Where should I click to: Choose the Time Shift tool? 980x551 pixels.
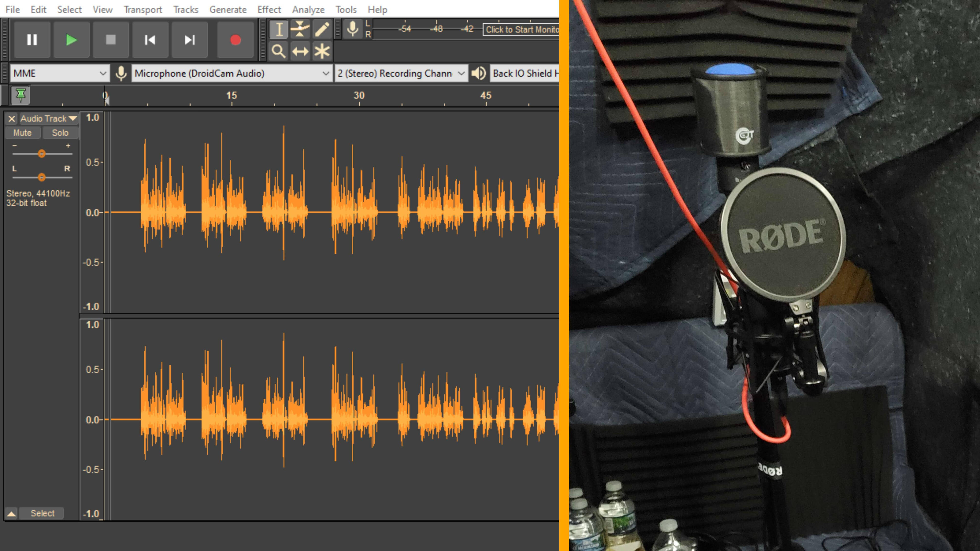[300, 51]
